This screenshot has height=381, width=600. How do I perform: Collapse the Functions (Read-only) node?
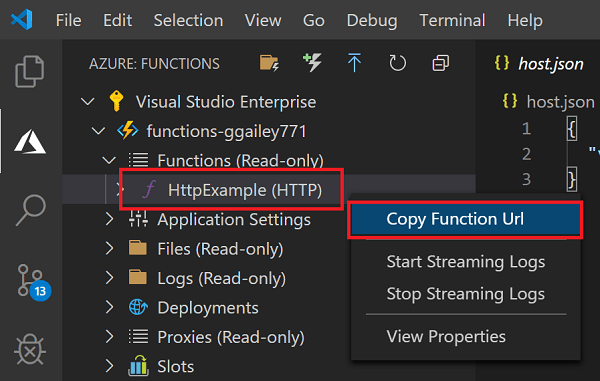tap(109, 161)
